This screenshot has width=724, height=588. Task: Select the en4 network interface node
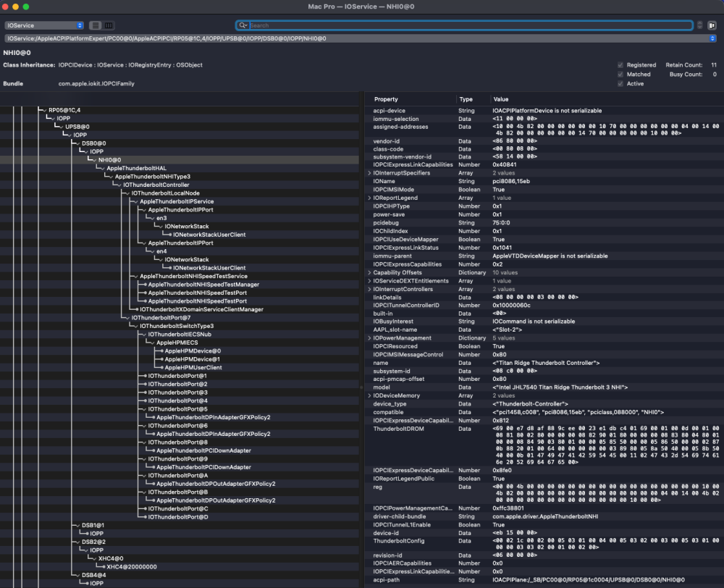(161, 252)
